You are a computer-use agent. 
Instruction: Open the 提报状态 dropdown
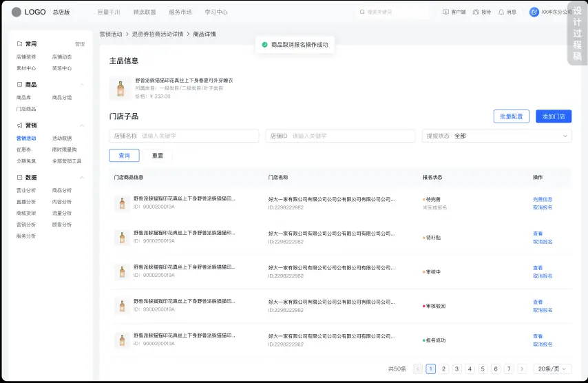coord(497,136)
